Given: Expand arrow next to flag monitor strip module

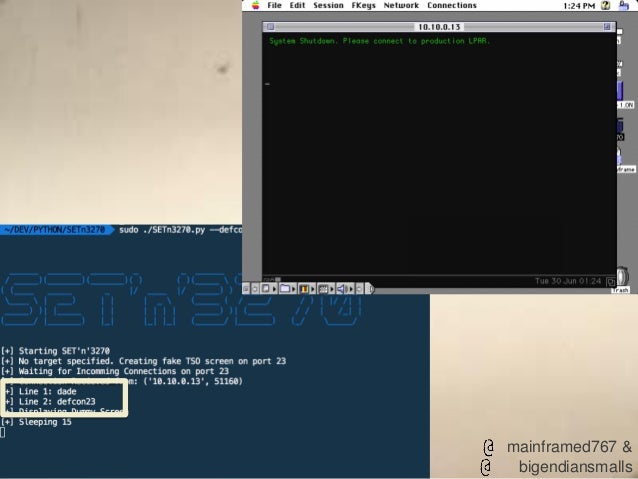Looking at the screenshot, I should tap(312, 289).
